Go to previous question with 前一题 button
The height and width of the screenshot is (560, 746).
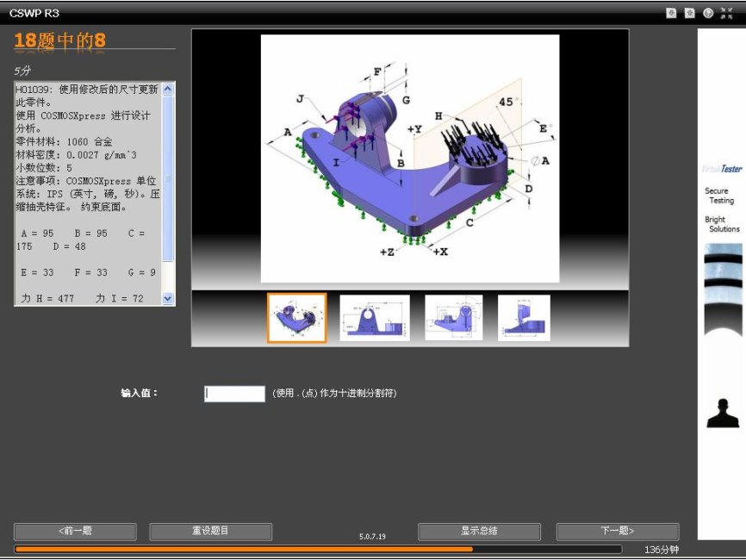coord(75,531)
